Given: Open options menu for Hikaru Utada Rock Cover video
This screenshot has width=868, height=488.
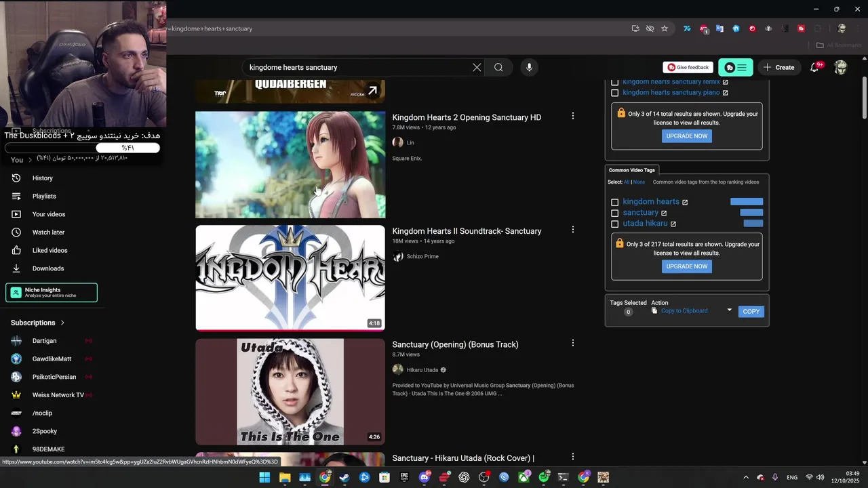Looking at the screenshot, I should (573, 457).
